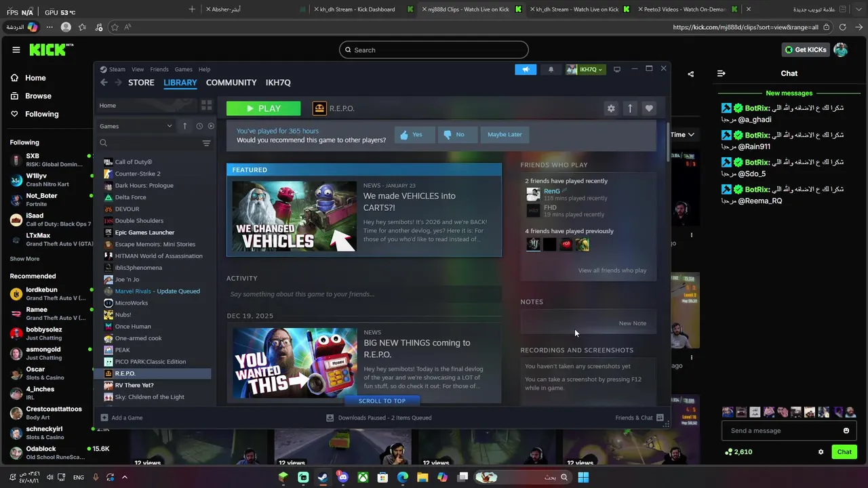Open R.E.P.O. game settings gear
The height and width of the screenshot is (488, 868).
[x=611, y=108]
